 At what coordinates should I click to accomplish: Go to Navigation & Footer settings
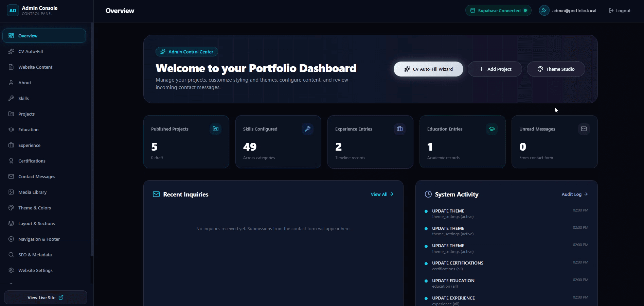tap(44, 239)
